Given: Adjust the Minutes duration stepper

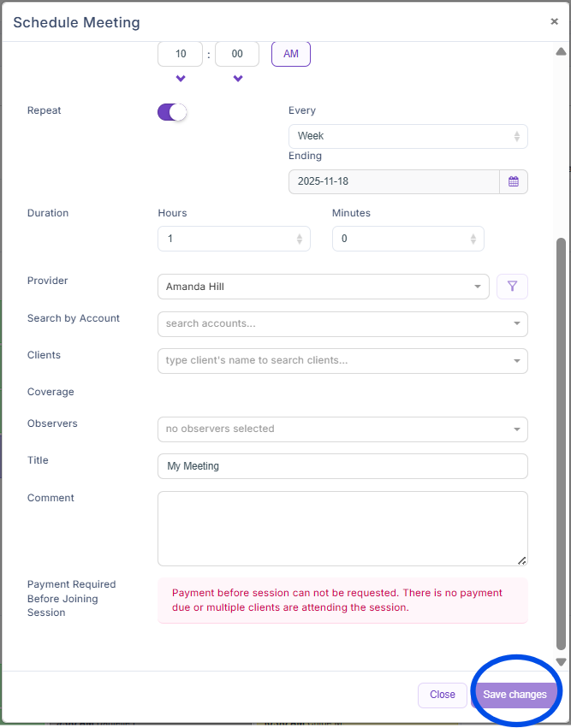Looking at the screenshot, I should [x=473, y=239].
